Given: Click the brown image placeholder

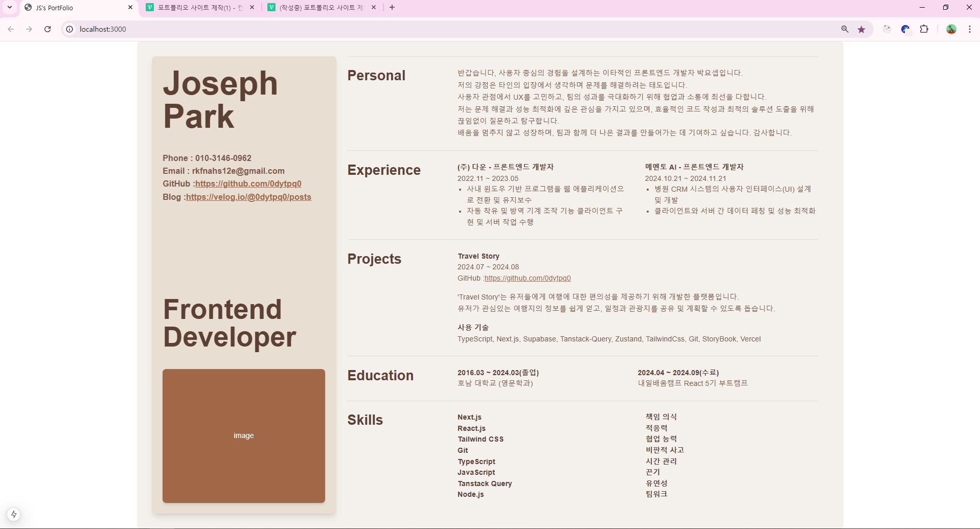Looking at the screenshot, I should click(244, 436).
